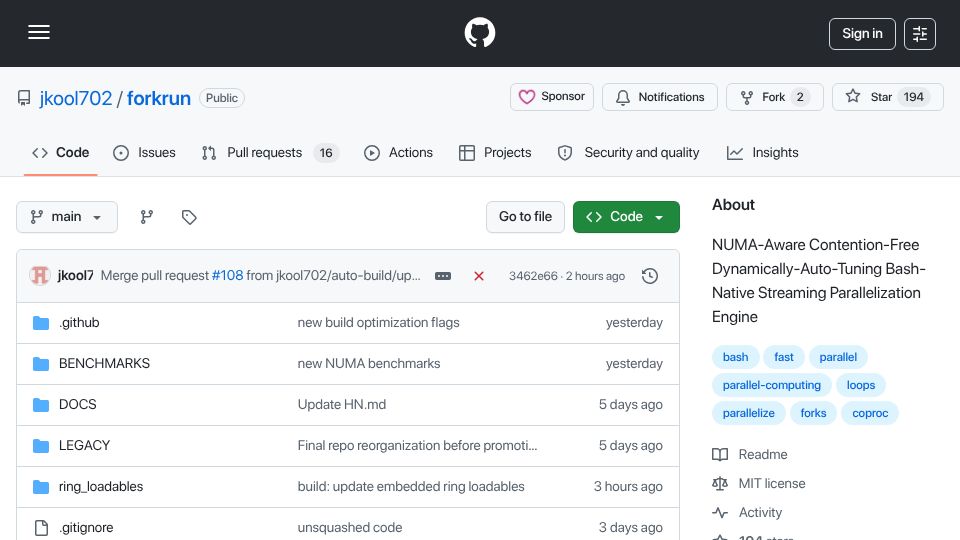Switch to the Issues tab

(x=144, y=152)
